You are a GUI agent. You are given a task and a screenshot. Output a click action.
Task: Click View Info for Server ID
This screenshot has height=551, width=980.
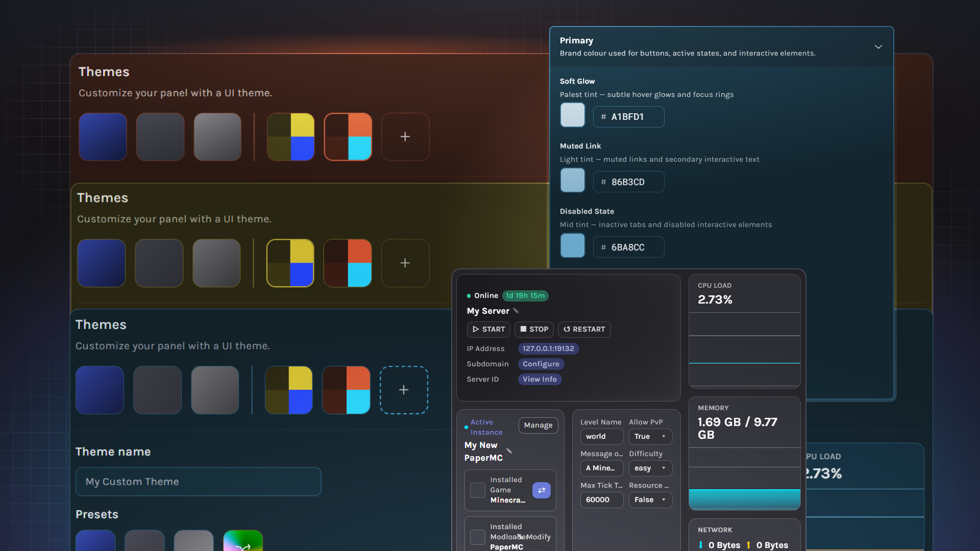point(540,380)
